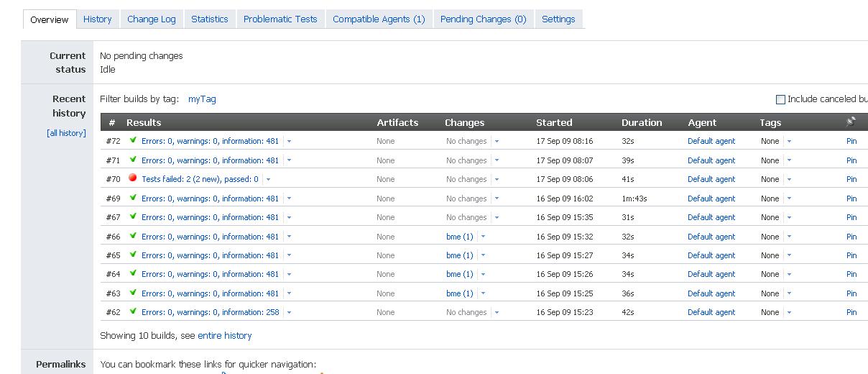The width and height of the screenshot is (868, 374).
Task: Click the green success icon of build #72
Action: (x=133, y=140)
